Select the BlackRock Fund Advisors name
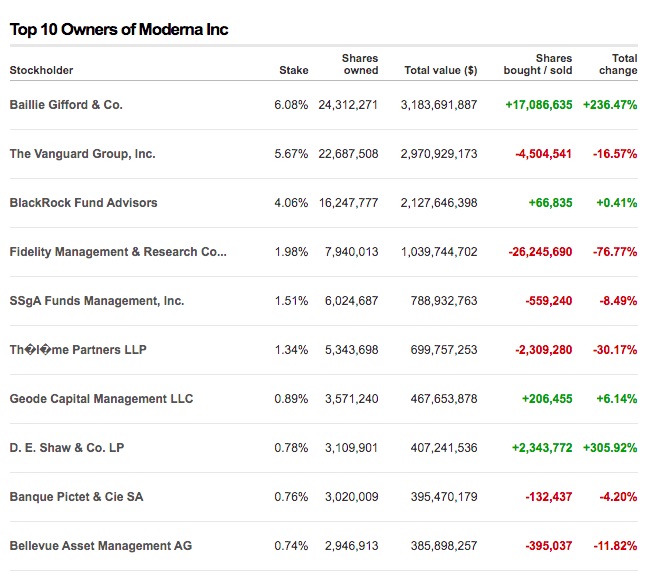Viewport: 648px width, 582px height. pyautogui.click(x=83, y=203)
